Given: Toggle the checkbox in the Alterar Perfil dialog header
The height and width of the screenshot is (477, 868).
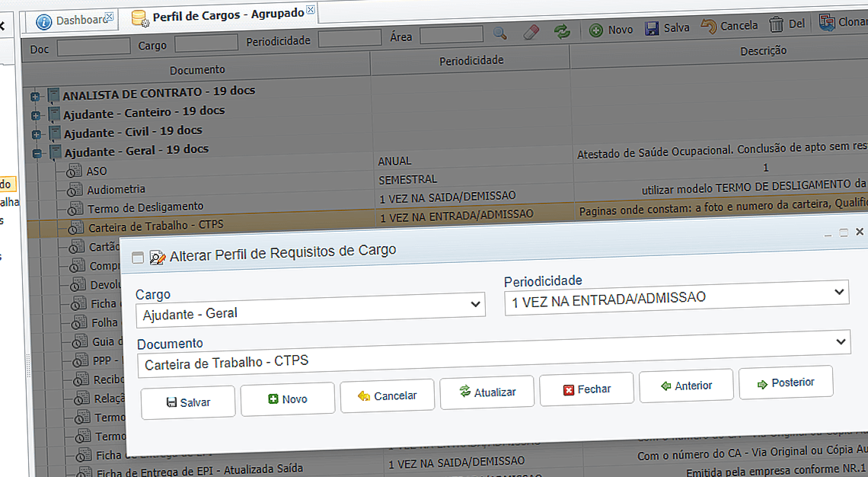Looking at the screenshot, I should pyautogui.click(x=138, y=258).
